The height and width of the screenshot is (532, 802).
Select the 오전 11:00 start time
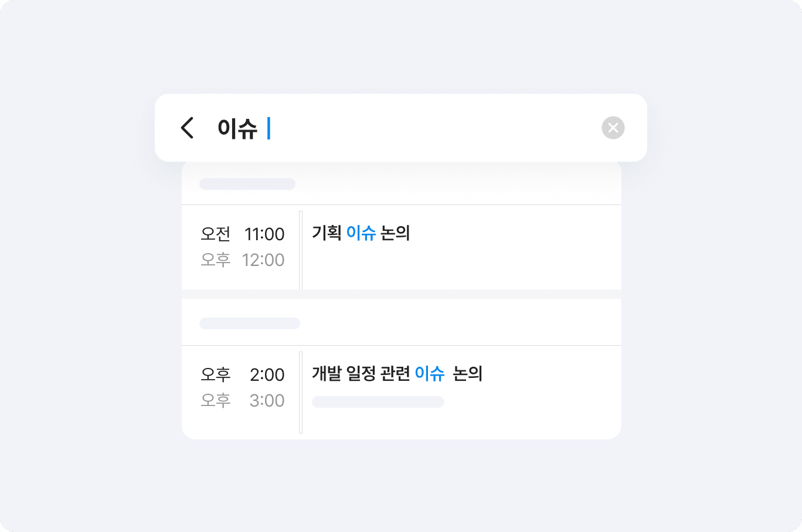[x=243, y=234]
